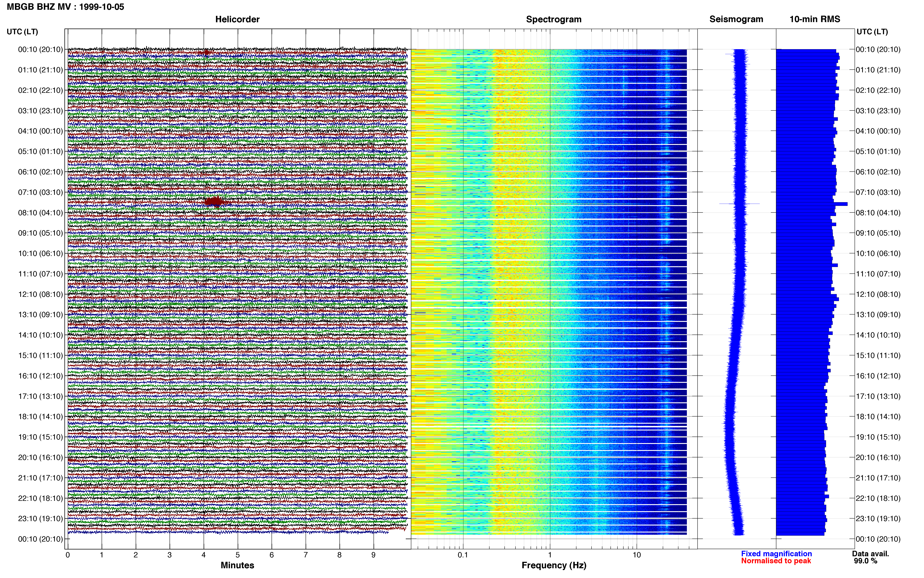Image resolution: width=924 pixels, height=578 pixels.
Task: Click left time label '07:10 (03:10)'
Action: (41, 192)
